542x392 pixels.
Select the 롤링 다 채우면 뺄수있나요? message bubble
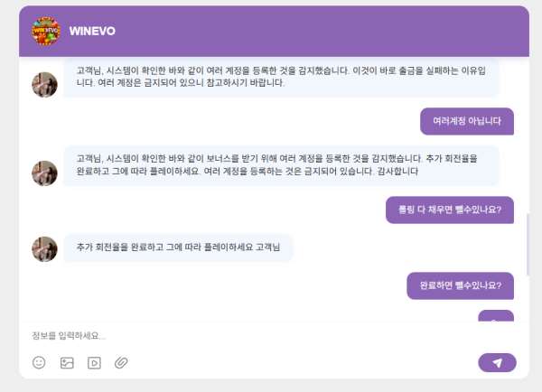click(449, 210)
